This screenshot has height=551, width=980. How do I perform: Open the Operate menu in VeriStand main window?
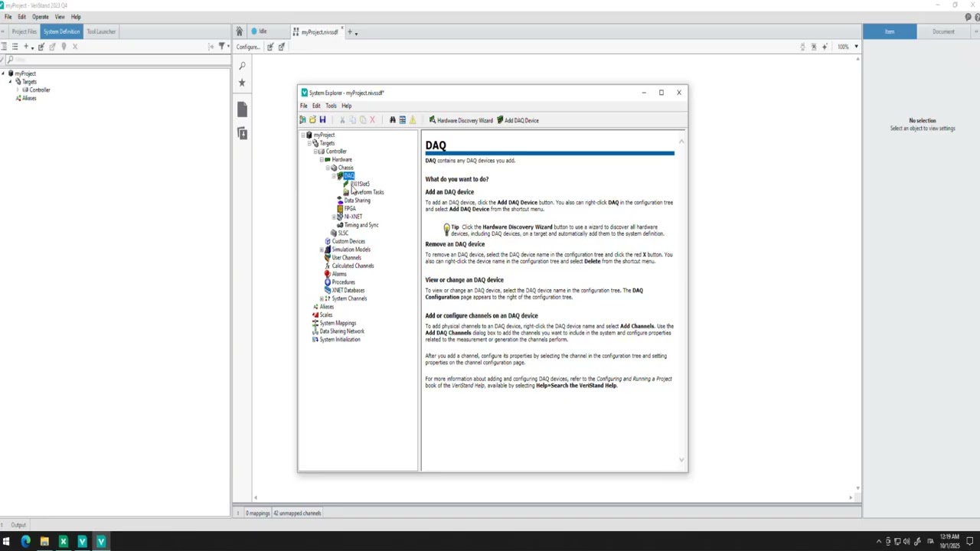coord(41,17)
